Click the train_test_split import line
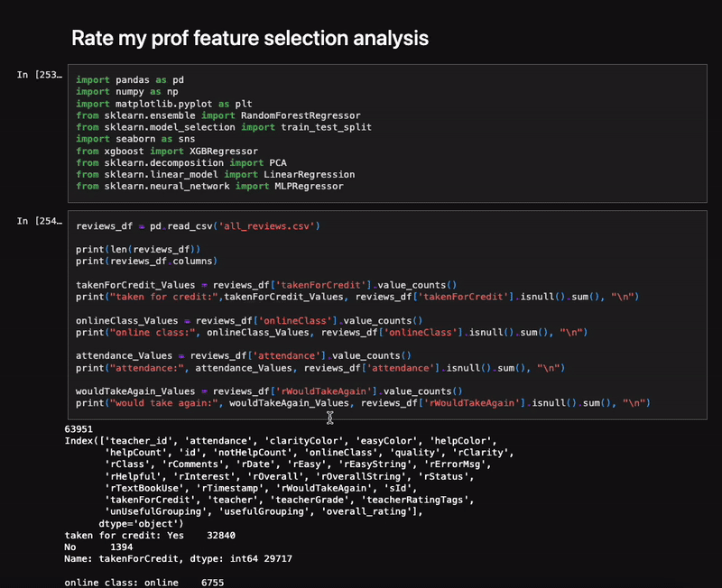The image size is (722, 588). click(224, 127)
